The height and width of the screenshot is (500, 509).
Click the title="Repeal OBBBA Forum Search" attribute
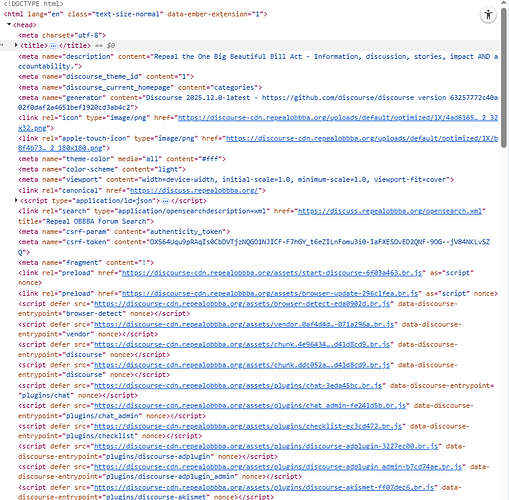coord(84,221)
